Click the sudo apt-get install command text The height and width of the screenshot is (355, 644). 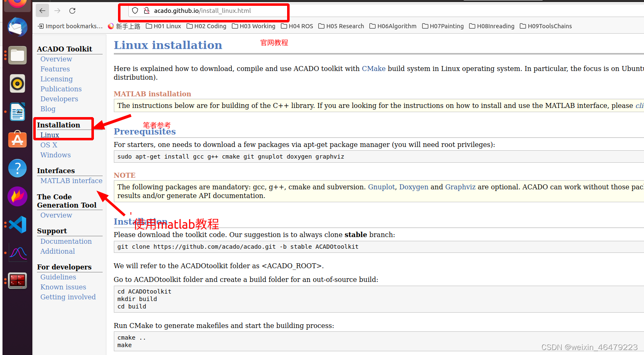point(231,157)
